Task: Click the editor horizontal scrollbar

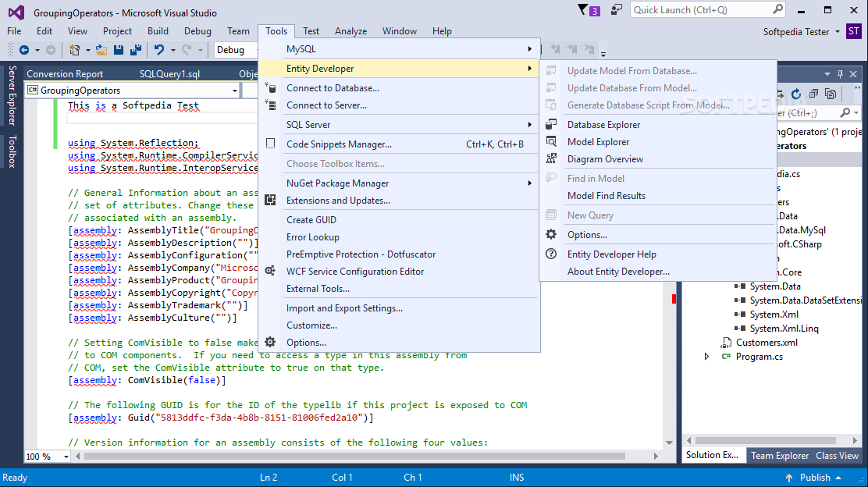Action: [354, 457]
